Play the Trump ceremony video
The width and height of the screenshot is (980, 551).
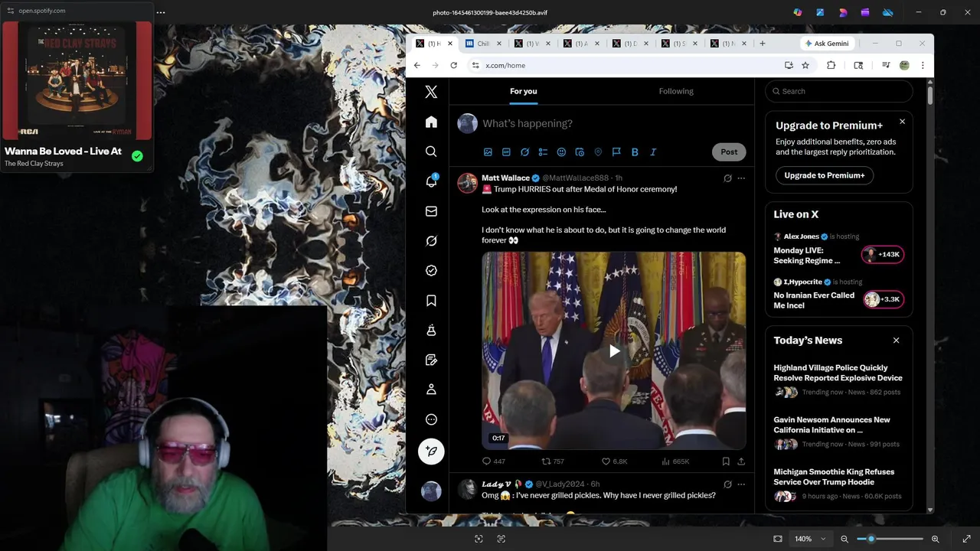(614, 351)
